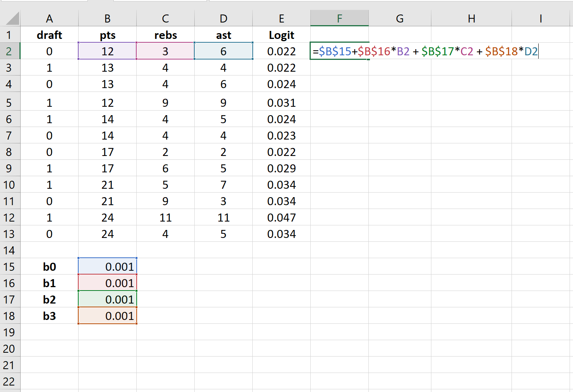Click the Logit value 0.031
The height and width of the screenshot is (392, 573).
[x=281, y=103]
